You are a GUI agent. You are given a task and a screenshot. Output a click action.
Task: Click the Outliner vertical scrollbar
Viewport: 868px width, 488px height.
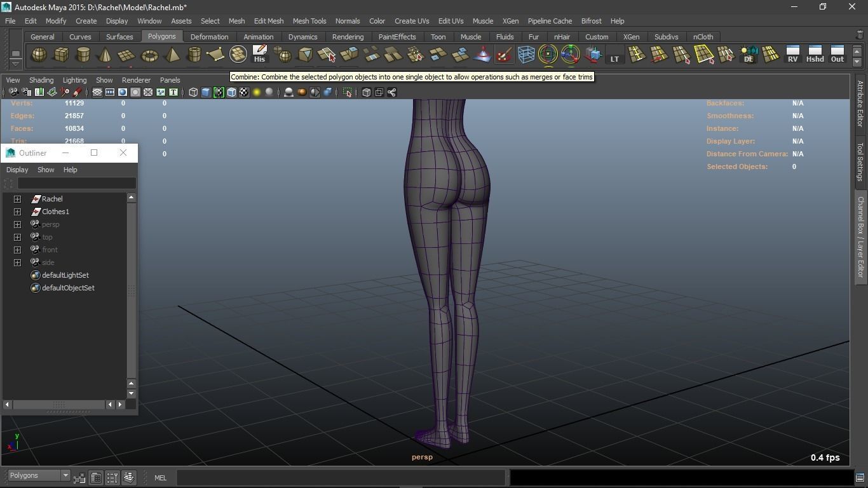132,290
